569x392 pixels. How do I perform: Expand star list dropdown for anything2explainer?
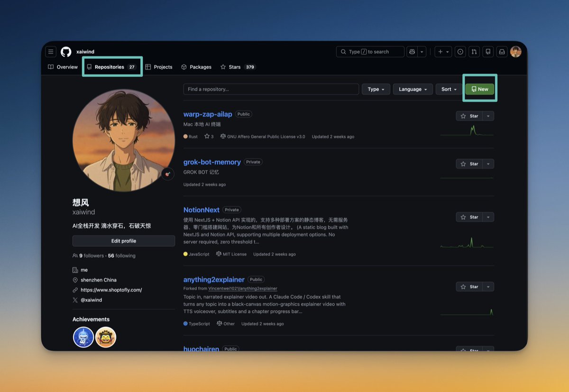click(x=488, y=287)
